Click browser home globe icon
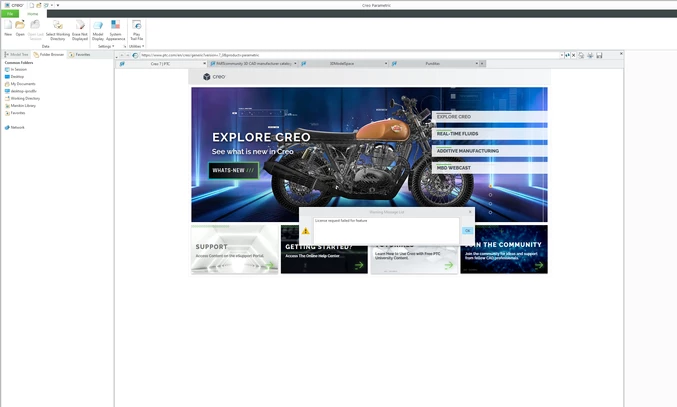This screenshot has height=407, width=677. point(135,55)
